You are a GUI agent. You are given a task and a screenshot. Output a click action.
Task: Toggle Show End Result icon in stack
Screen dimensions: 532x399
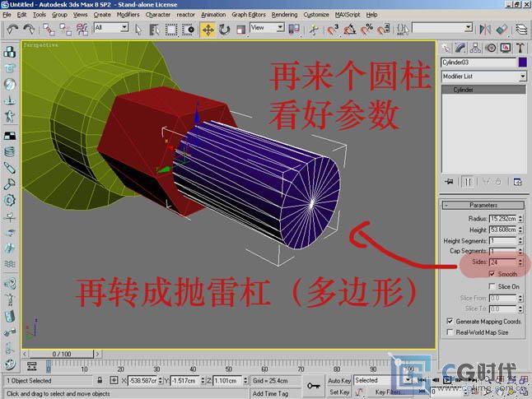(x=468, y=182)
